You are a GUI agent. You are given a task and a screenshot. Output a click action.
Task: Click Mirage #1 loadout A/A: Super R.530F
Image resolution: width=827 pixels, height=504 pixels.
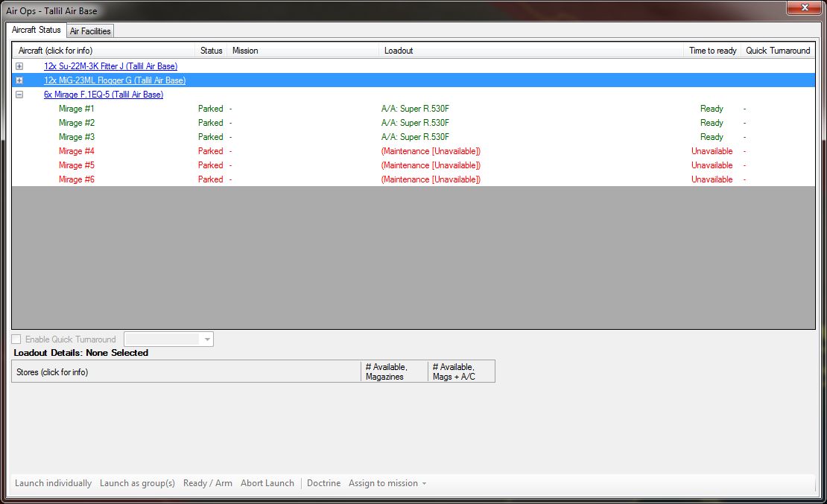[x=415, y=109]
